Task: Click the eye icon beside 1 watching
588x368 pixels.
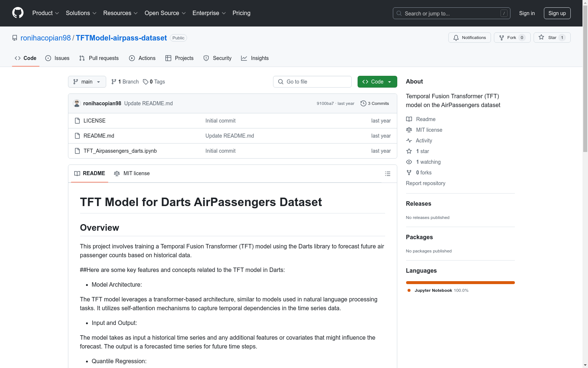Action: pyautogui.click(x=409, y=162)
